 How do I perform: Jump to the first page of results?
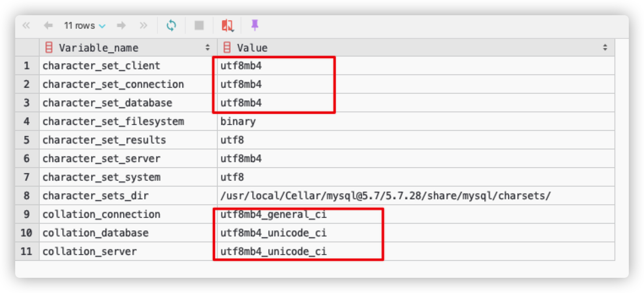pos(26,26)
